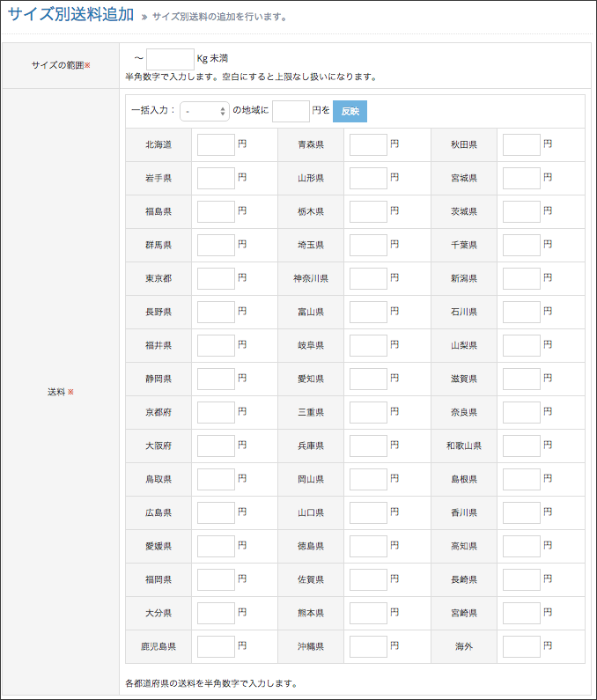Image resolution: width=597 pixels, height=700 pixels.
Task: Select the 岩手県 fee input
Action: coord(216,178)
